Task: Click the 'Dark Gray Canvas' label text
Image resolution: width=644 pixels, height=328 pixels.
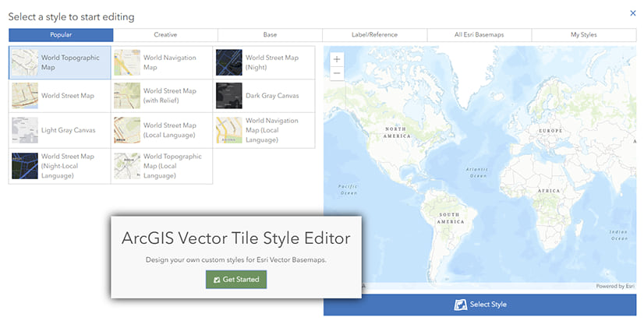Action: tap(272, 96)
